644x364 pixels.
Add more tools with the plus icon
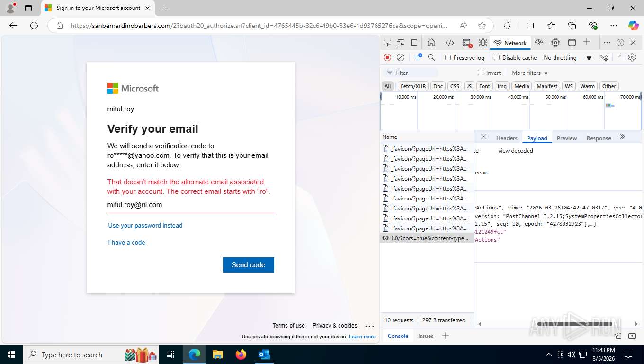[587, 42]
